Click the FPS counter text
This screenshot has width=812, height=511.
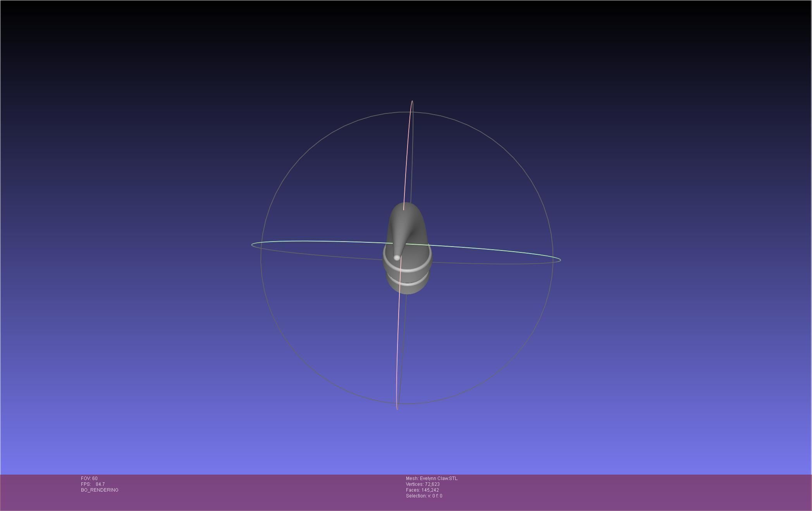(x=93, y=484)
